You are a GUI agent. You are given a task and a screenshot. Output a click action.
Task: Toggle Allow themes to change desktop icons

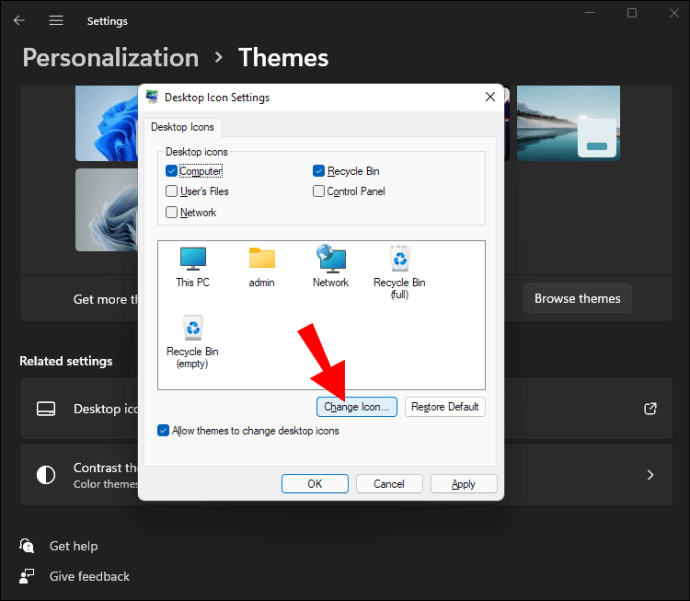click(164, 431)
